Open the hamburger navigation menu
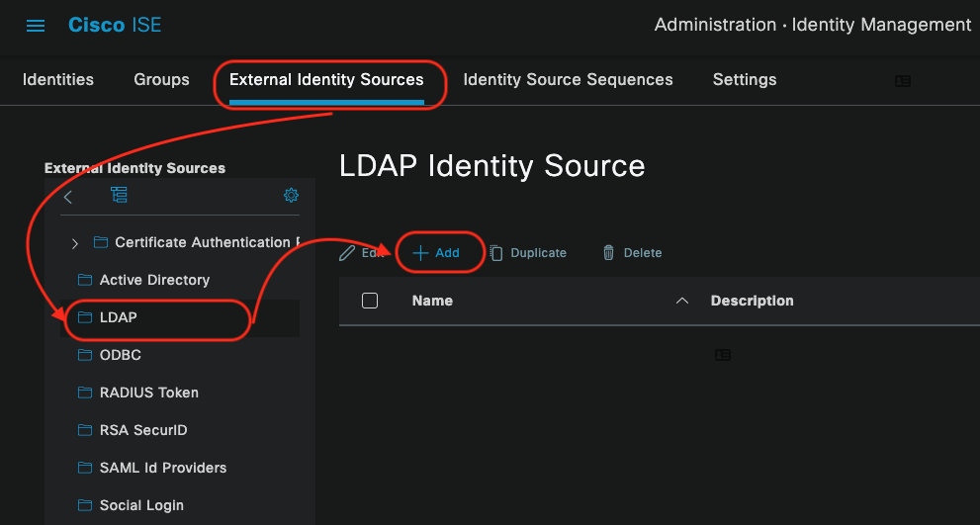The width and height of the screenshot is (980, 525). [x=35, y=26]
